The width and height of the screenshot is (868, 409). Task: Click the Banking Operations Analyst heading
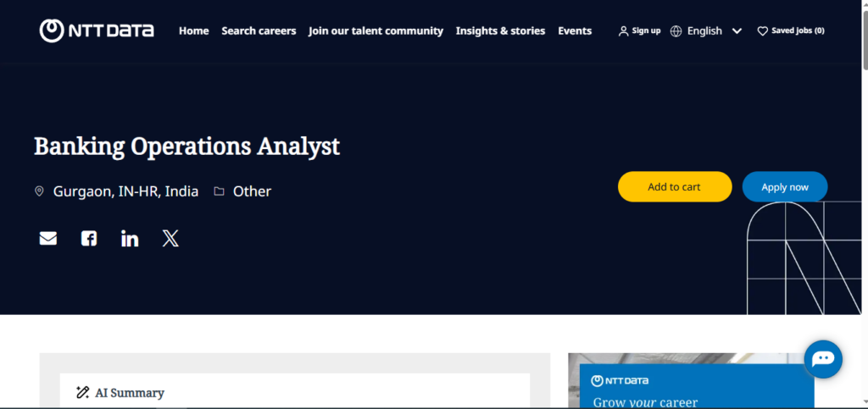(x=186, y=146)
